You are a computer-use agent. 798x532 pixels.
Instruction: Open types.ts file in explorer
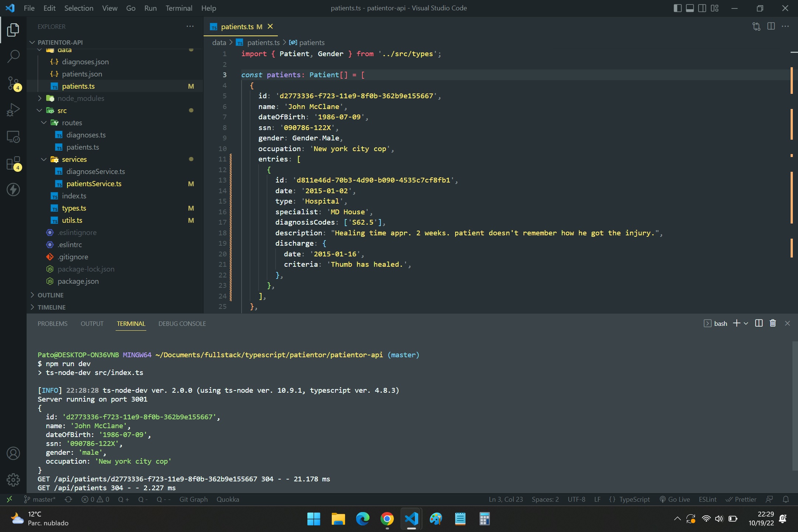coord(74,208)
